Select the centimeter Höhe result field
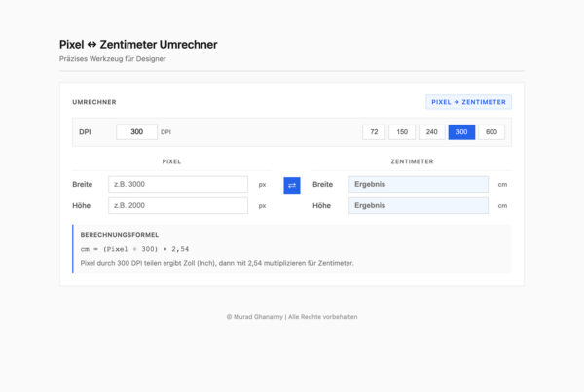The image size is (584, 392). pos(419,205)
